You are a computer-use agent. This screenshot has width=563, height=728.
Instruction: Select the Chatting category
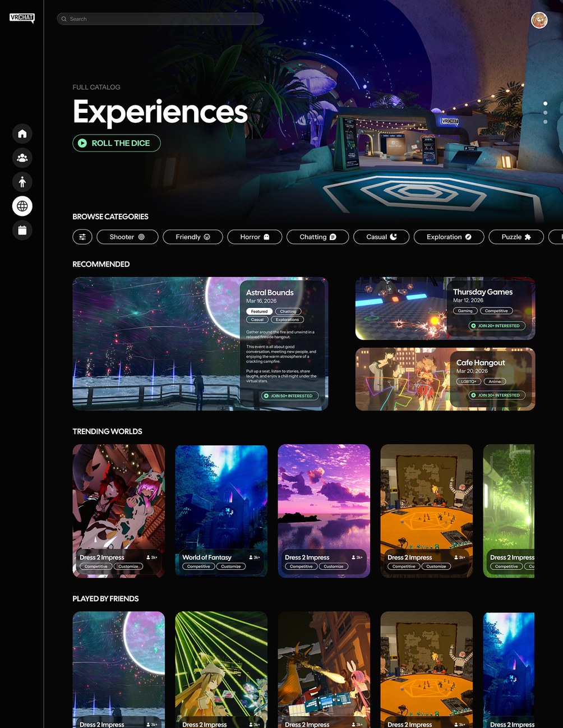pos(317,237)
